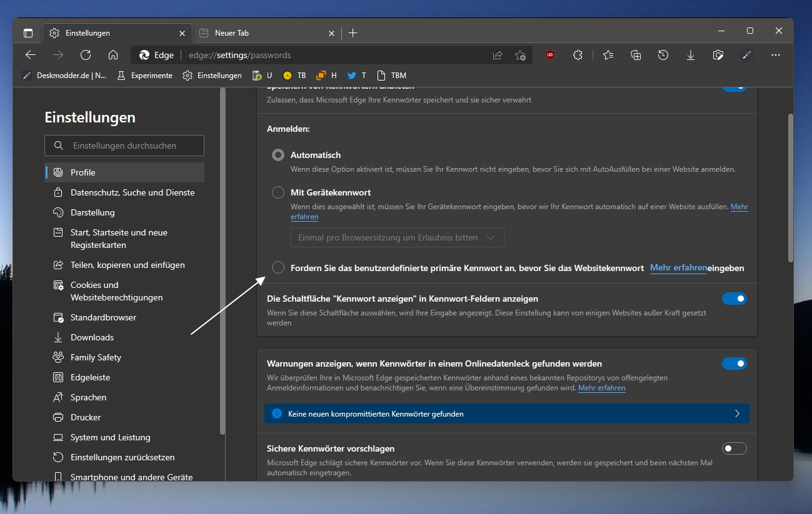Open Cookies und Websiteberechtigungen section
The image size is (812, 514).
[124, 291]
